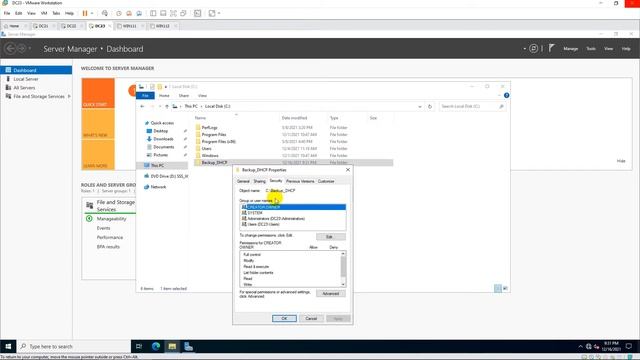
Task: Open the Sharing tab in Properties
Action: pyautogui.click(x=260, y=181)
